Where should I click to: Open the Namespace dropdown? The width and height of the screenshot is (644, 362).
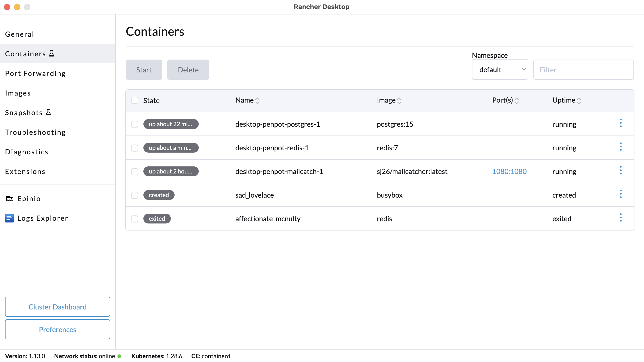pos(500,70)
